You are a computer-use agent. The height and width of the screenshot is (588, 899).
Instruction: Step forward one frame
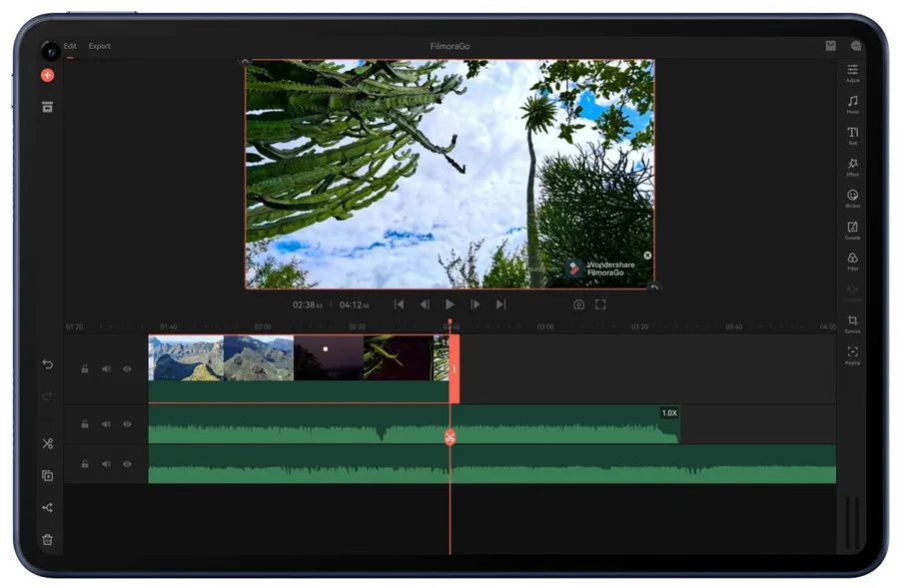[475, 304]
